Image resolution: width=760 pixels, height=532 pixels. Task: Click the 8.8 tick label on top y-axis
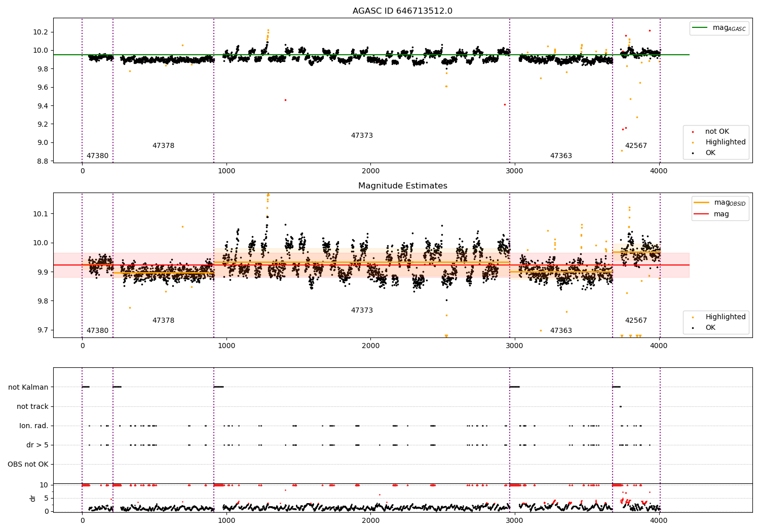pyautogui.click(x=43, y=161)
